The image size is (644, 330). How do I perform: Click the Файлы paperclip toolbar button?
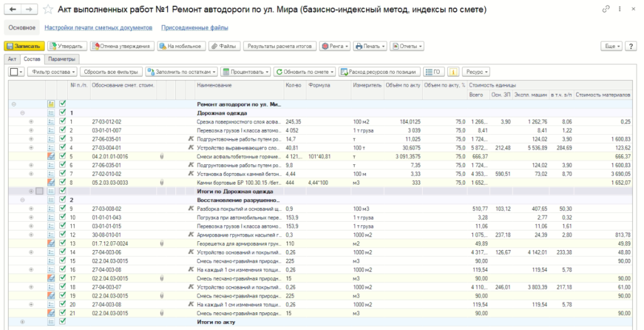[224, 46]
